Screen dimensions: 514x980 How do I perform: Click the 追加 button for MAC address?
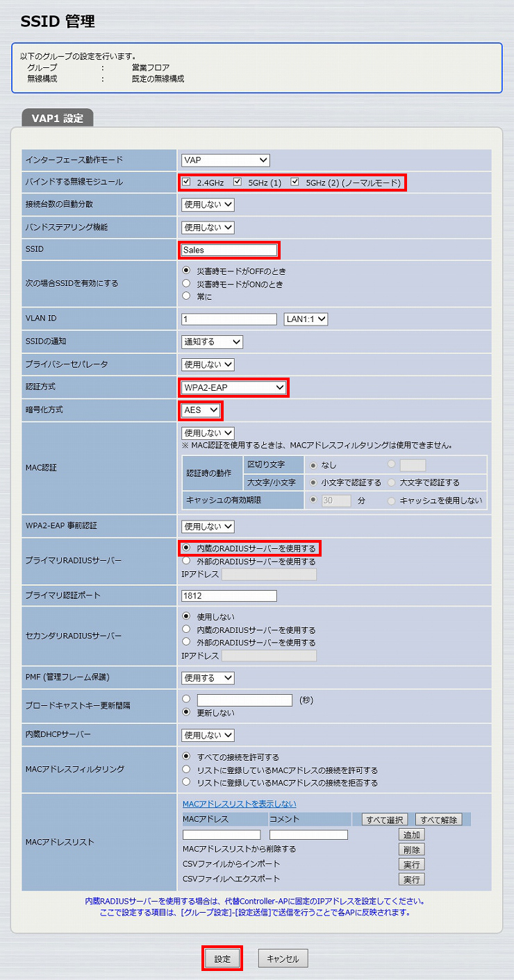(x=411, y=835)
